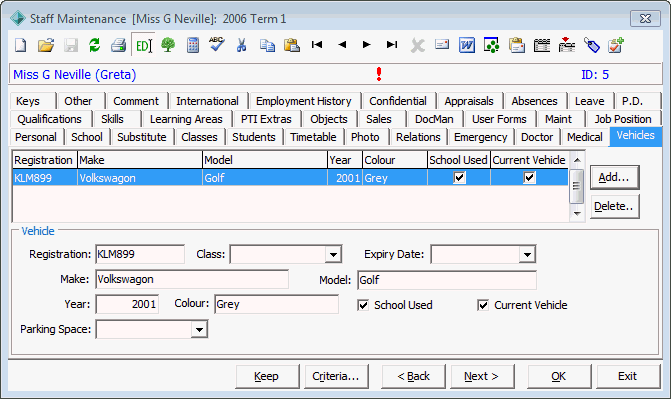Image resolution: width=671 pixels, height=399 pixels.
Task: Toggle School Used checkbox in KLM899 row
Action: click(459, 177)
